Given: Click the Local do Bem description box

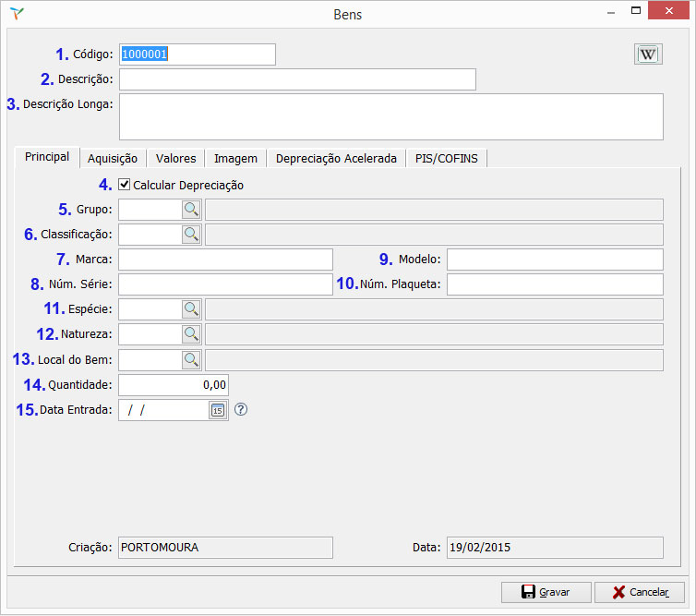Looking at the screenshot, I should 434,360.
